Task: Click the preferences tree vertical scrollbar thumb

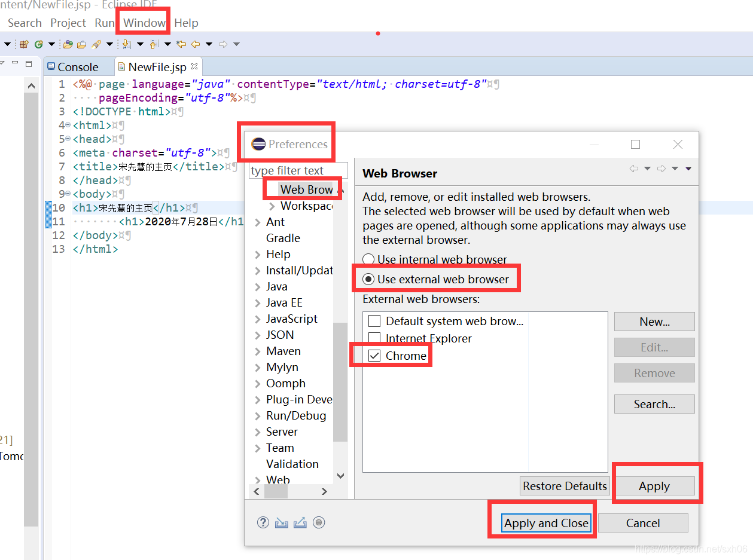Action: pos(340,382)
